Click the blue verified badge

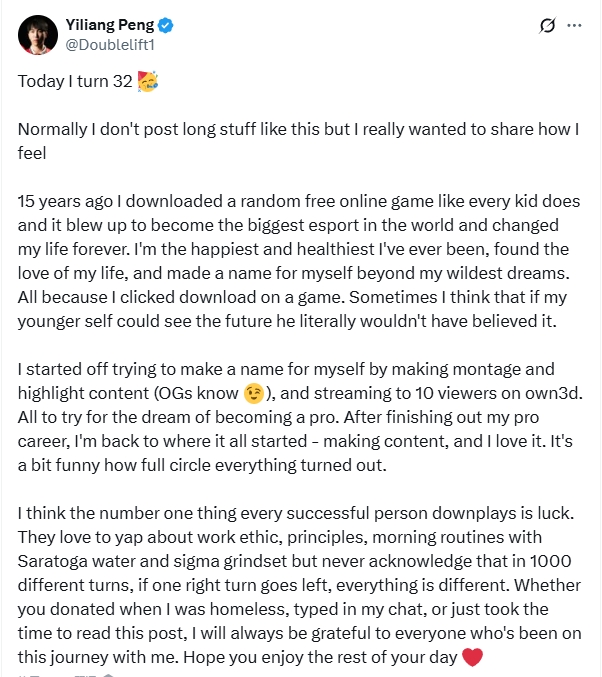coord(165,25)
